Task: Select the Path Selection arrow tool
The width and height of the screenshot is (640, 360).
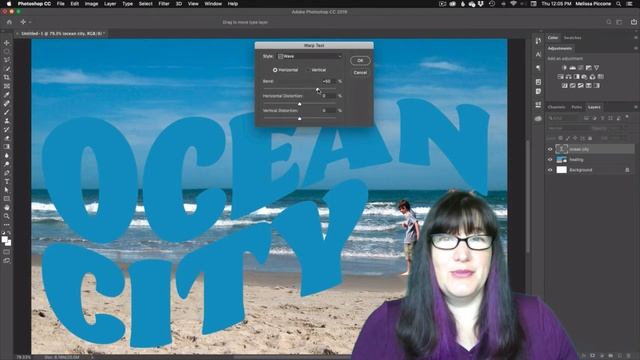Action: 7,190
